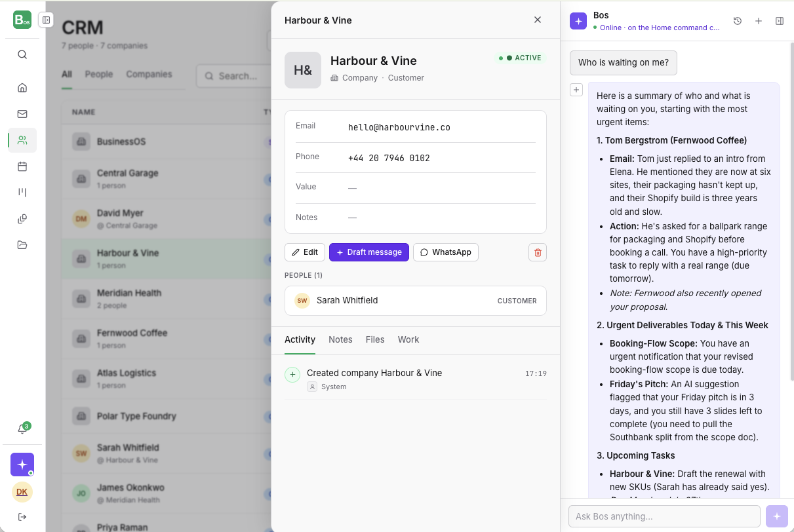Screen dimensions: 794x532
Task: Click the ACTIVE status badge
Action: click(x=520, y=58)
